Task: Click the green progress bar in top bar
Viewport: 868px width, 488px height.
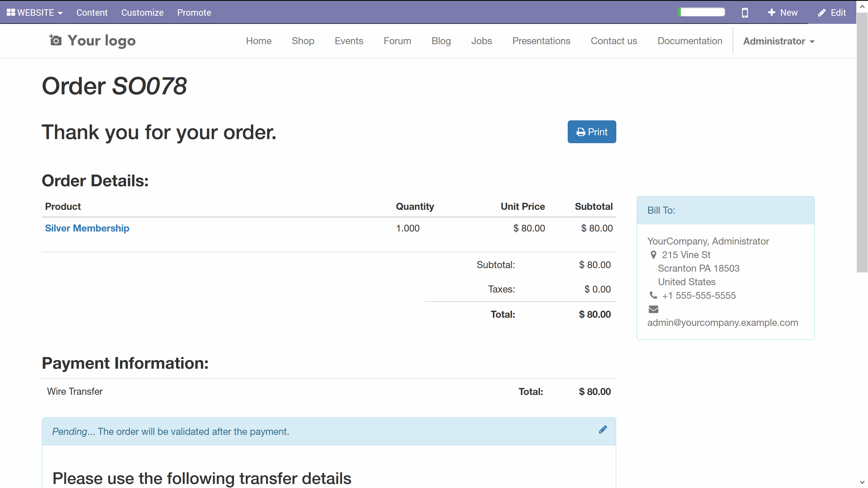Action: pos(701,12)
